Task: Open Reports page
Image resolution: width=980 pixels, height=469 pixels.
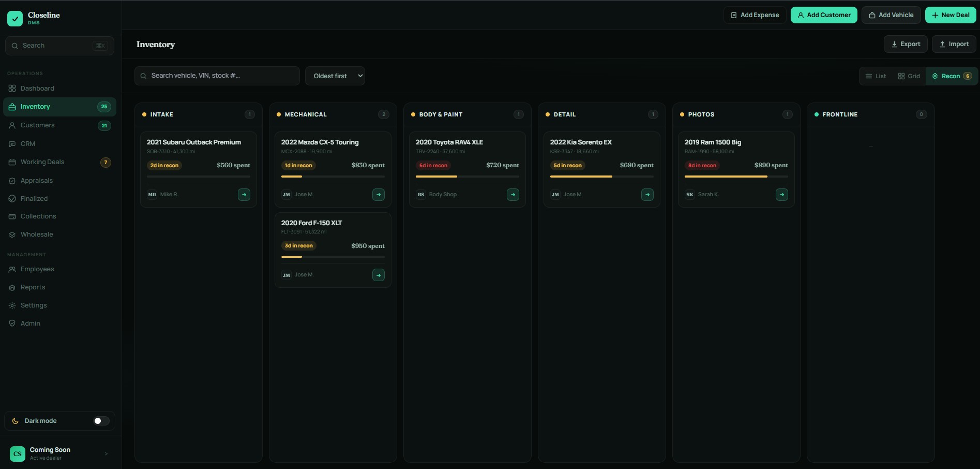Action: click(x=59, y=287)
